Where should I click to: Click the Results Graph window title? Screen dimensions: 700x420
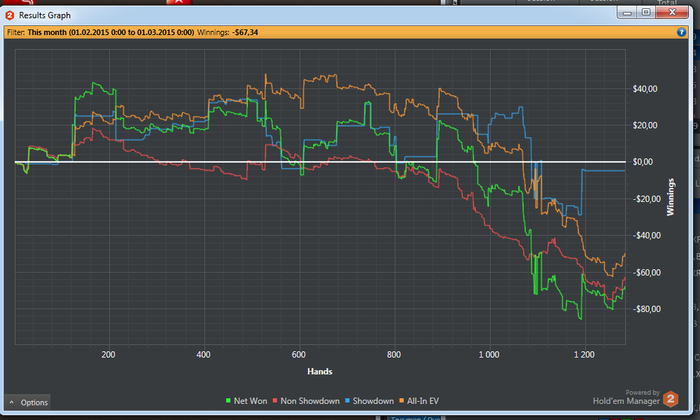coord(45,15)
